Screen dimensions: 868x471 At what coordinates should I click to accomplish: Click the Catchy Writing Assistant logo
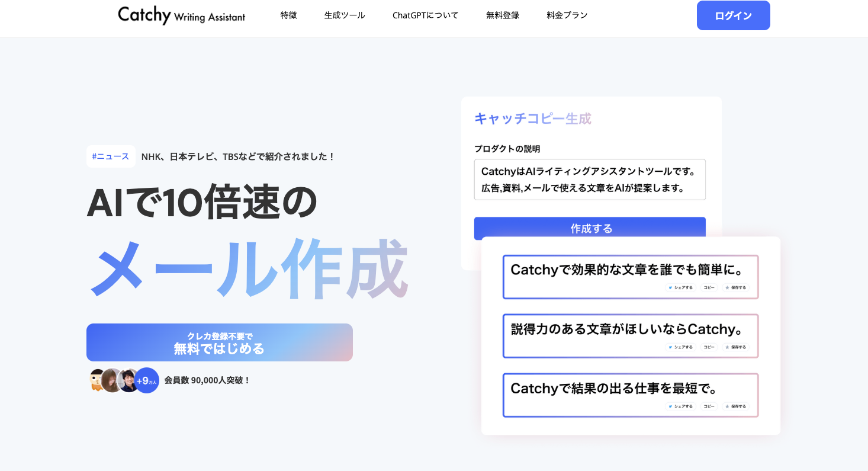click(x=181, y=15)
